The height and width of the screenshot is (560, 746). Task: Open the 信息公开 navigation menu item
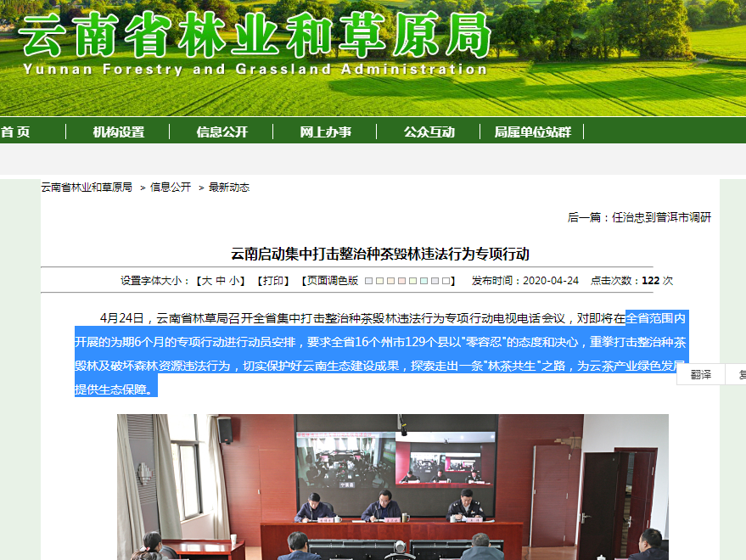[222, 132]
